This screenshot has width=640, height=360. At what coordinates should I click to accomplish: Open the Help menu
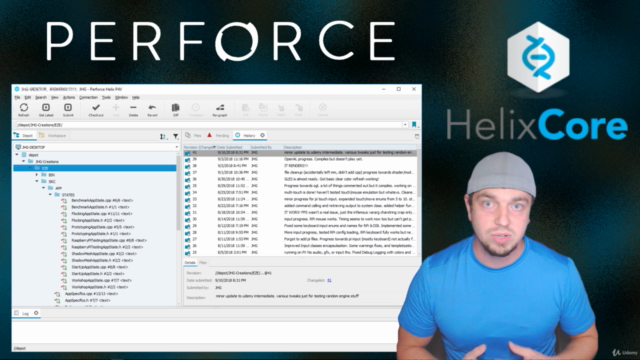[136, 98]
